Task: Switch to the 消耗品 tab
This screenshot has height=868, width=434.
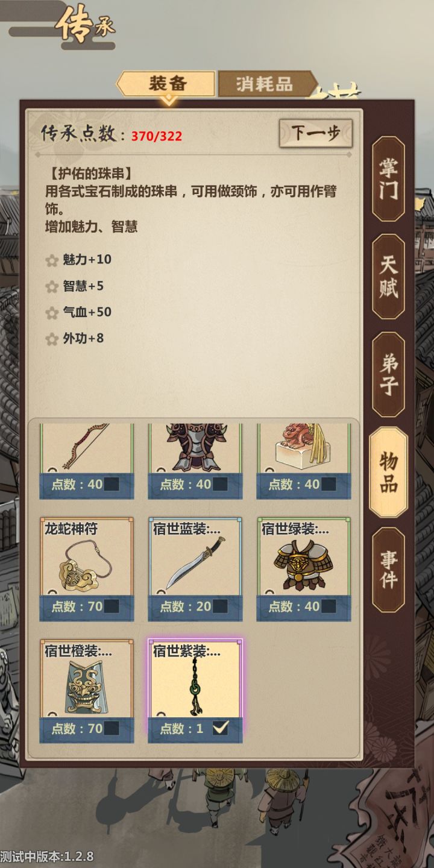Action: tap(266, 84)
